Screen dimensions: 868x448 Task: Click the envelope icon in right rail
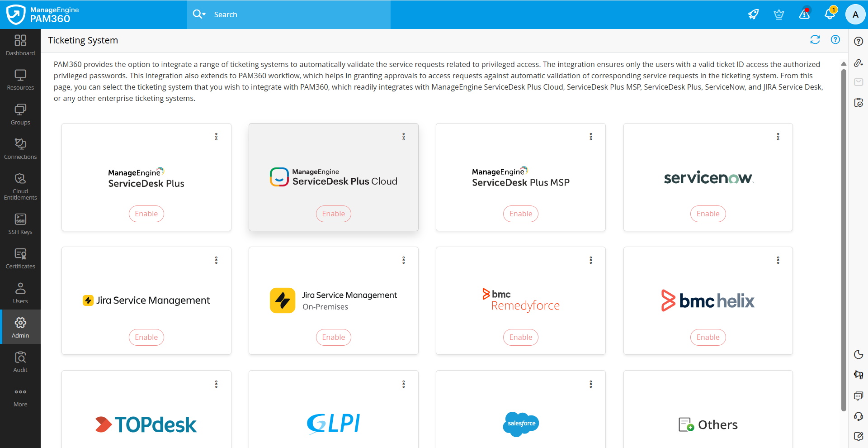tap(859, 82)
